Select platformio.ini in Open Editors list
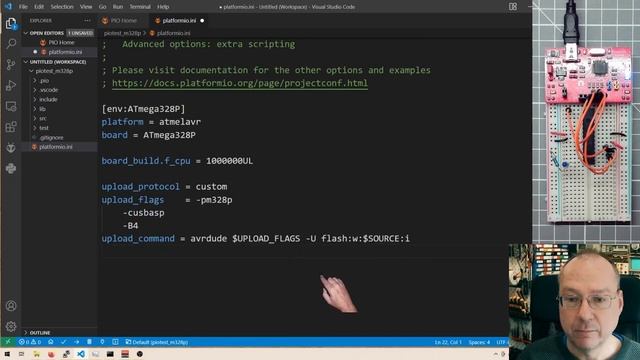The width and height of the screenshot is (640, 360). (x=65, y=52)
